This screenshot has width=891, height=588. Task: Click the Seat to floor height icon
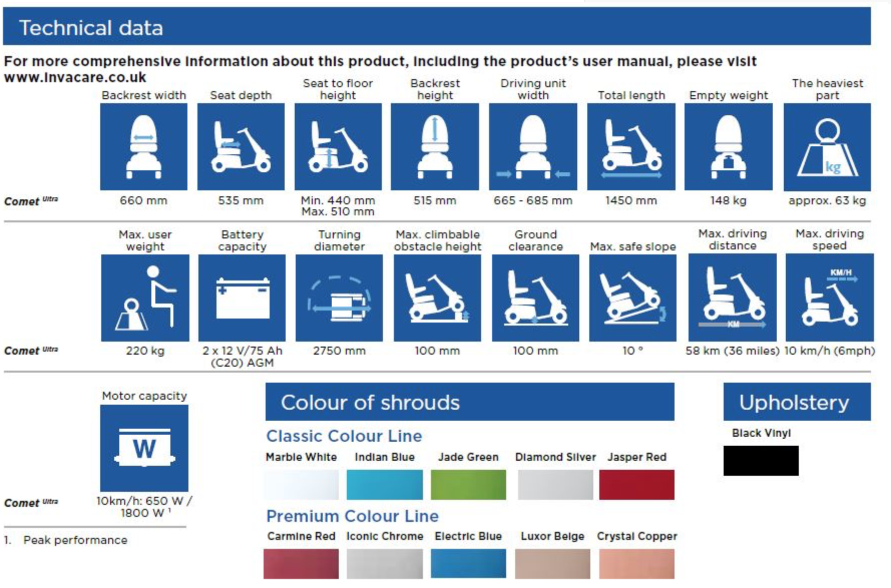pos(338,147)
